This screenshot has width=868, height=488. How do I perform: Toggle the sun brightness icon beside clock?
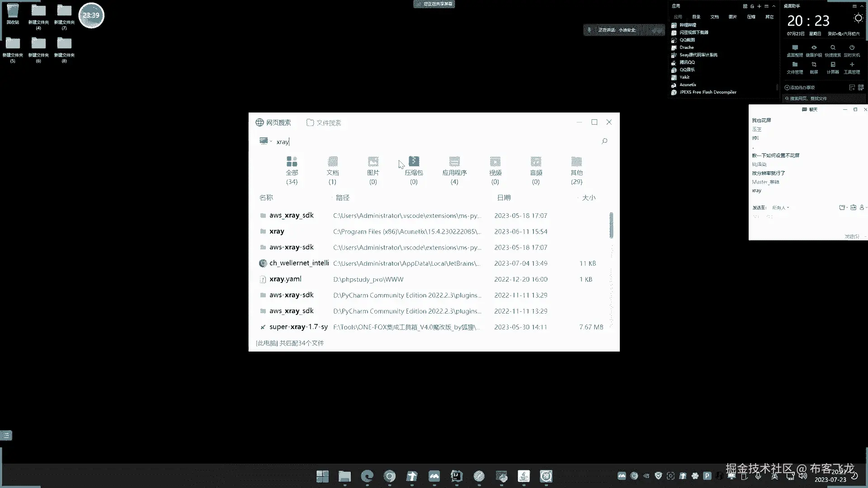858,19
